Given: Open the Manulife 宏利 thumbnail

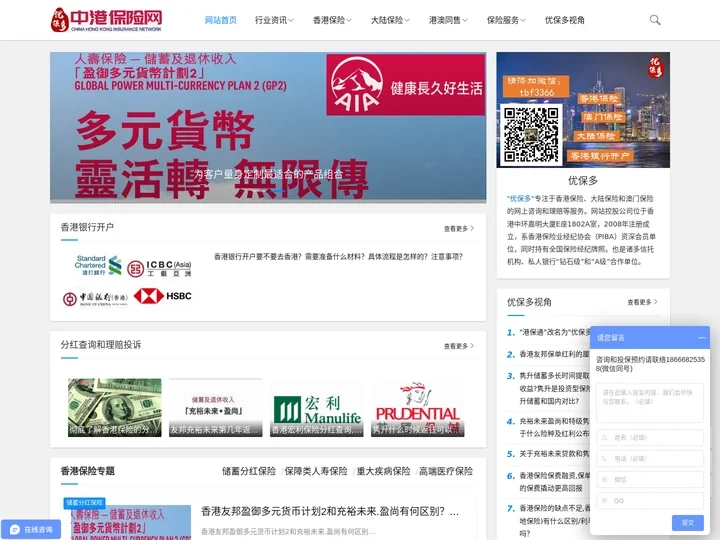Looking at the screenshot, I should click(x=317, y=407).
